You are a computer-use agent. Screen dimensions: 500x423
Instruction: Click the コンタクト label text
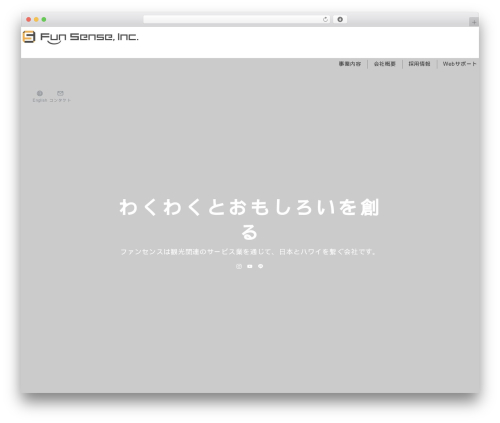pyautogui.click(x=60, y=100)
